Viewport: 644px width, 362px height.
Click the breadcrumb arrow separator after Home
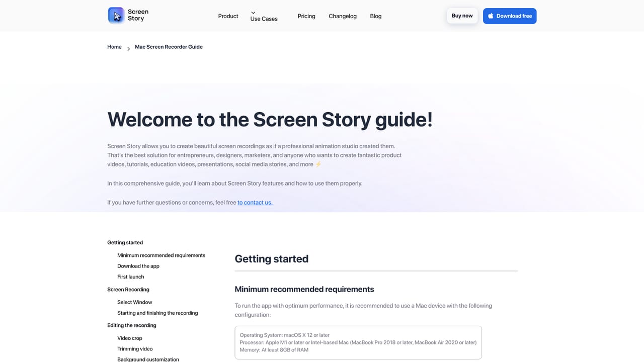point(128,49)
